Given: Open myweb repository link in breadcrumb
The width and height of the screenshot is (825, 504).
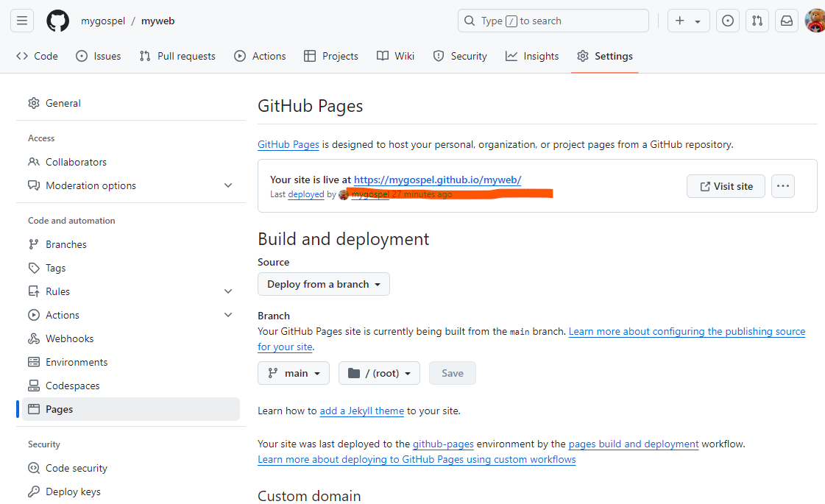Looking at the screenshot, I should pos(157,21).
